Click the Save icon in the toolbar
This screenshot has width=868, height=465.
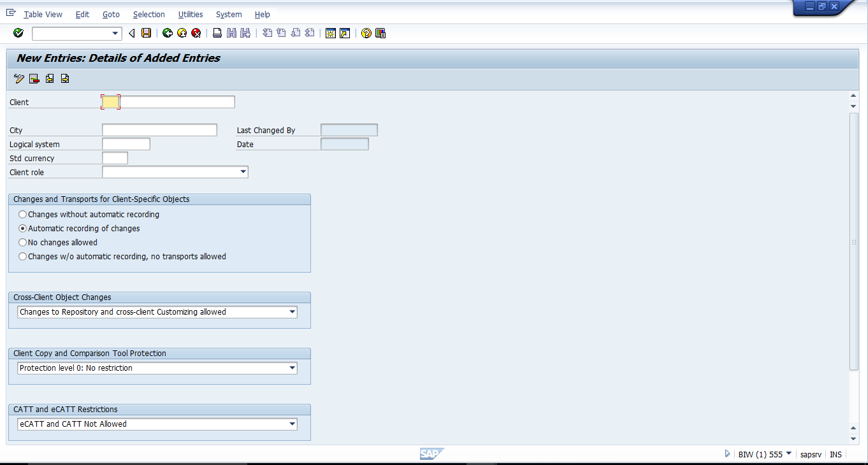pyautogui.click(x=146, y=33)
